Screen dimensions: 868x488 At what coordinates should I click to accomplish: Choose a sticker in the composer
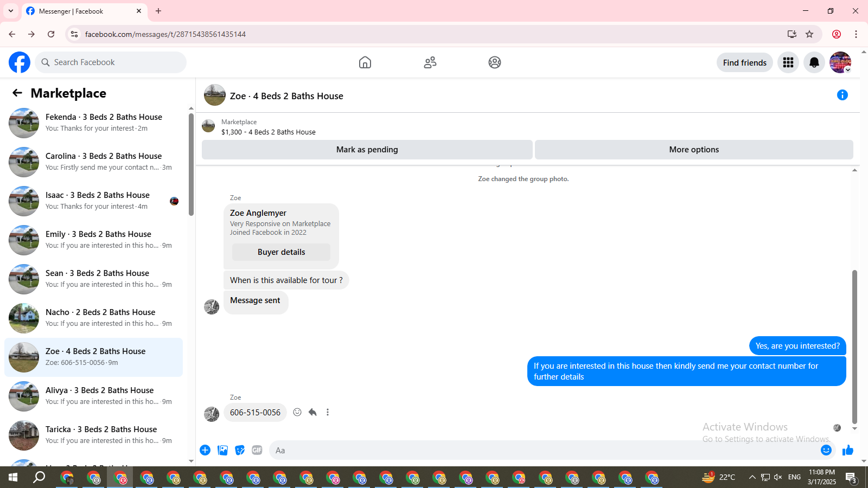pyautogui.click(x=240, y=450)
